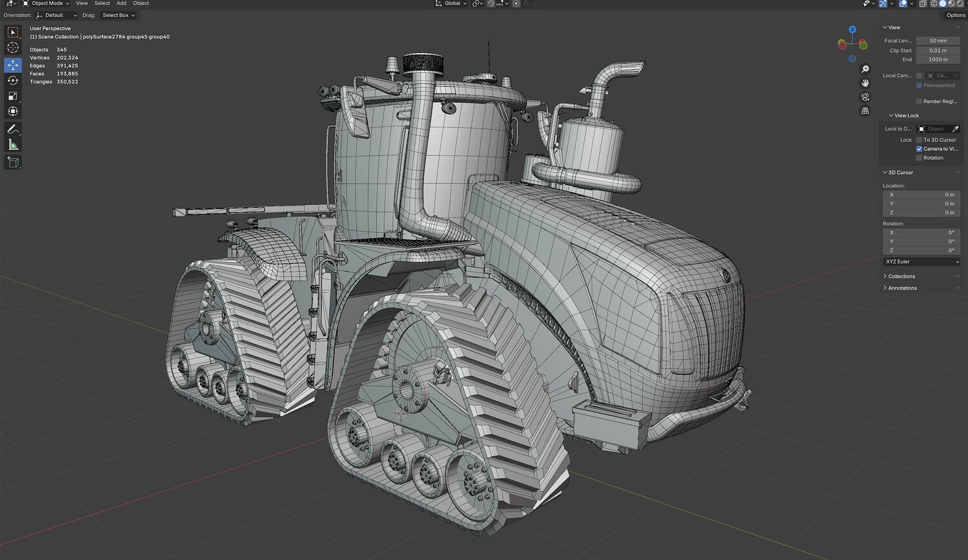968x560 pixels.
Task: Click the clip End 1000 m field
Action: pos(938,59)
